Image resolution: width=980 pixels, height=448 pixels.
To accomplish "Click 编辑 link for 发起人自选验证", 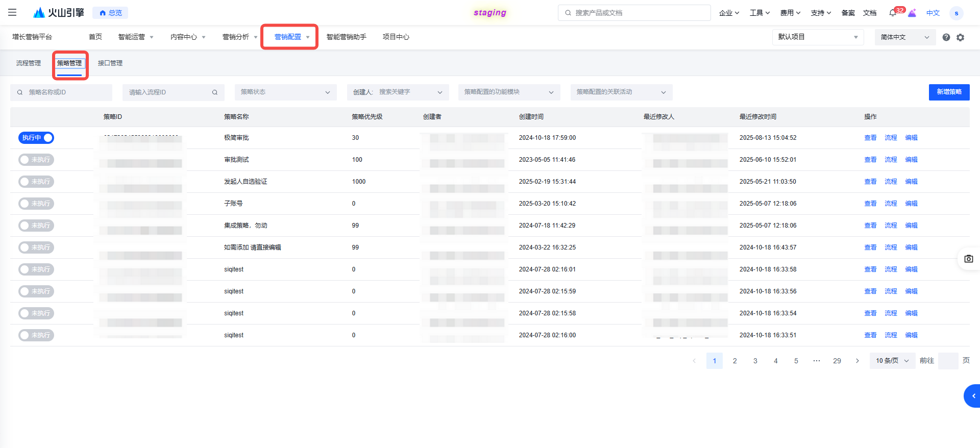I will [911, 182].
